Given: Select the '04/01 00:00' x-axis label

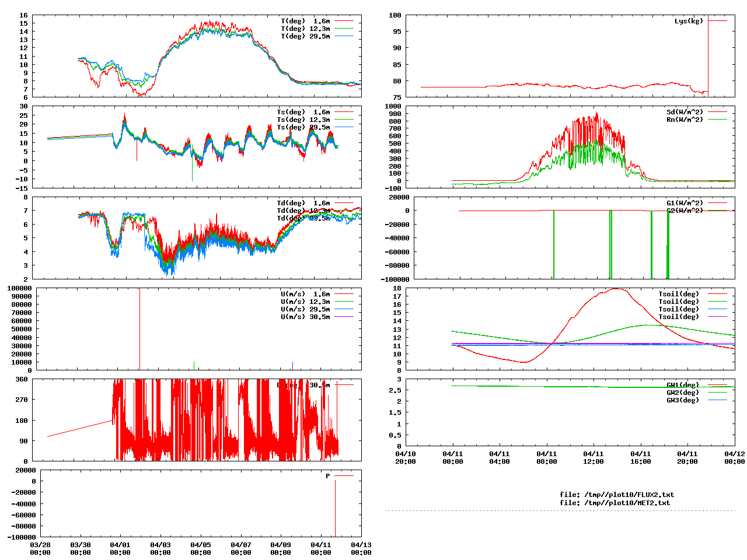Looking at the screenshot, I should [x=120, y=548].
